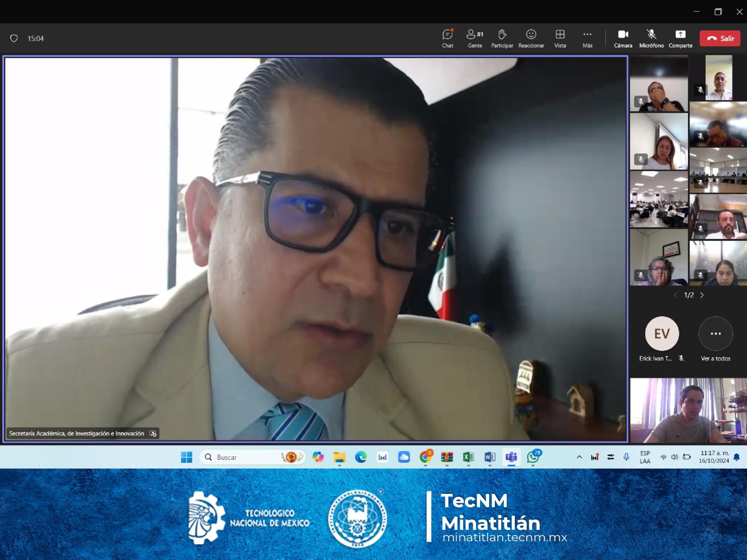Click the Buscar taskbar search field

[x=252, y=457]
